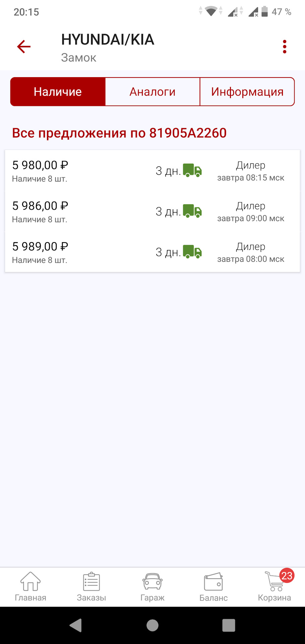
Task: Select the offer priced 5 986,00 ₽
Action: pos(40,211)
